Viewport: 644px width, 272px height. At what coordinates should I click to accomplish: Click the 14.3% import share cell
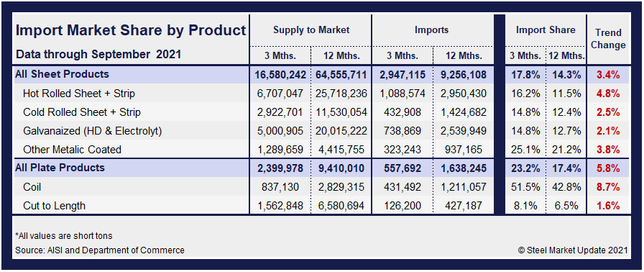(x=567, y=75)
